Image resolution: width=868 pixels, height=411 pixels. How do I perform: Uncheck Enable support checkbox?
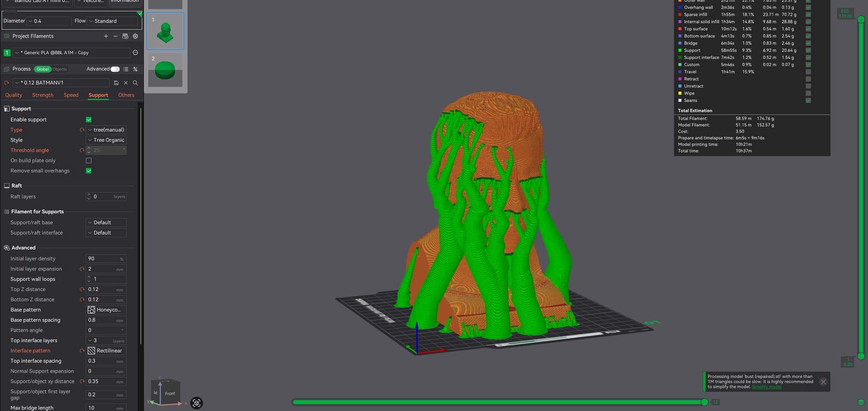pyautogui.click(x=89, y=120)
